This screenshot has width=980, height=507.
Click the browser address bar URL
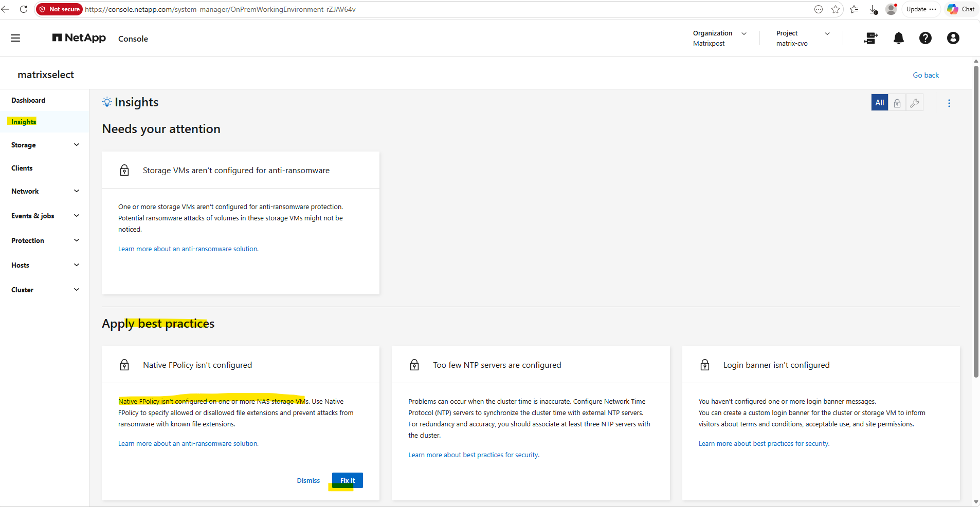pos(220,9)
